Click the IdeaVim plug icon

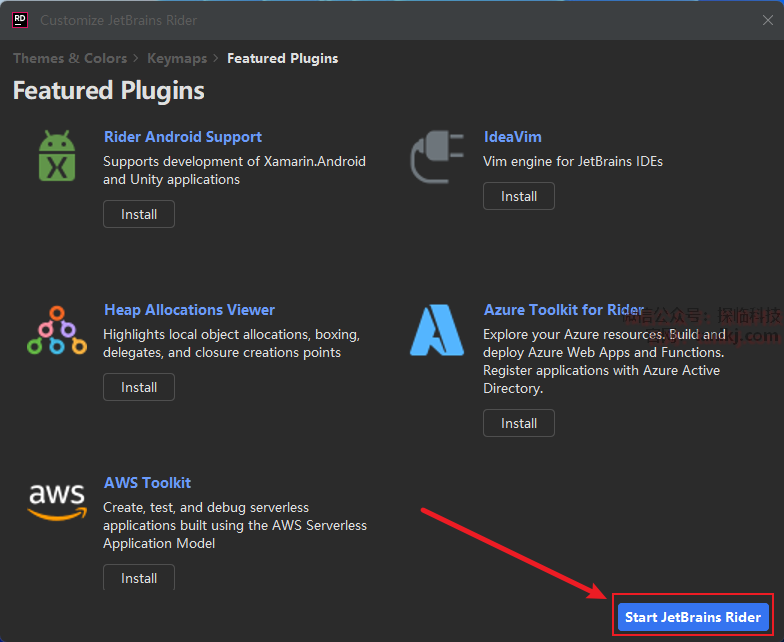pos(437,157)
